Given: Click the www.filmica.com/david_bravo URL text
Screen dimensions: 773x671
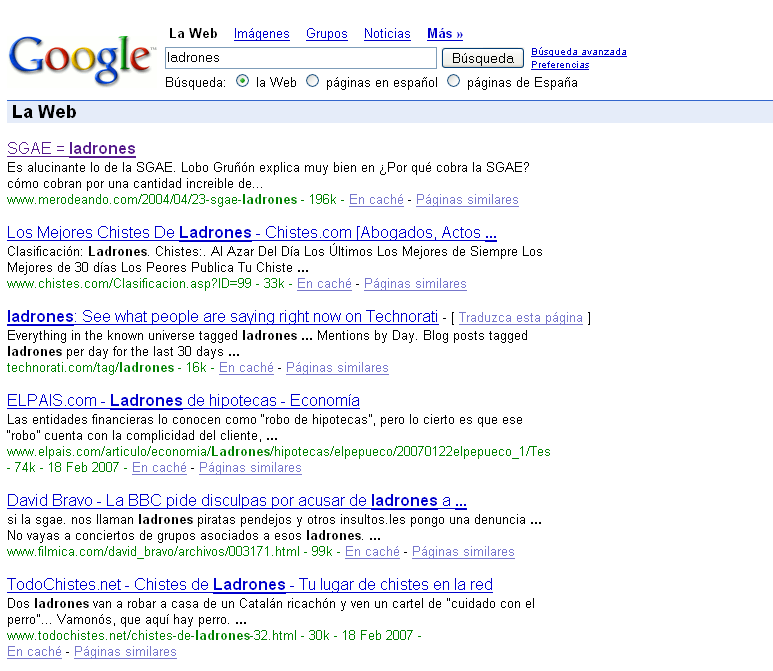Looking at the screenshot, I should tap(153, 551).
